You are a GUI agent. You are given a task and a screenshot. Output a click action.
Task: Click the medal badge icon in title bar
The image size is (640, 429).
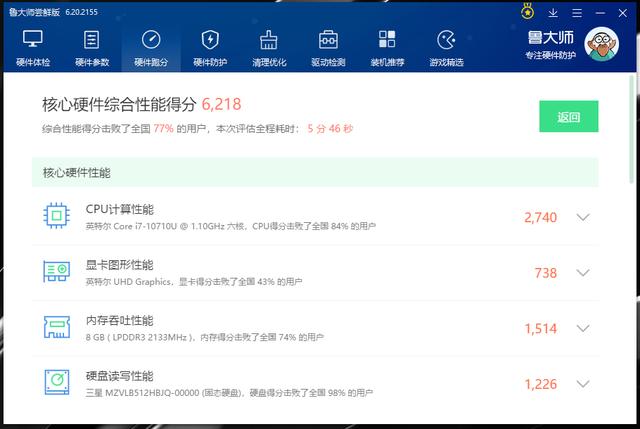[x=527, y=12]
